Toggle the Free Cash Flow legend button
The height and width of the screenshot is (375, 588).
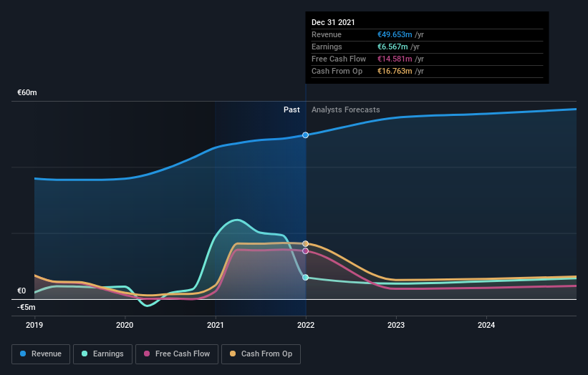tap(177, 354)
